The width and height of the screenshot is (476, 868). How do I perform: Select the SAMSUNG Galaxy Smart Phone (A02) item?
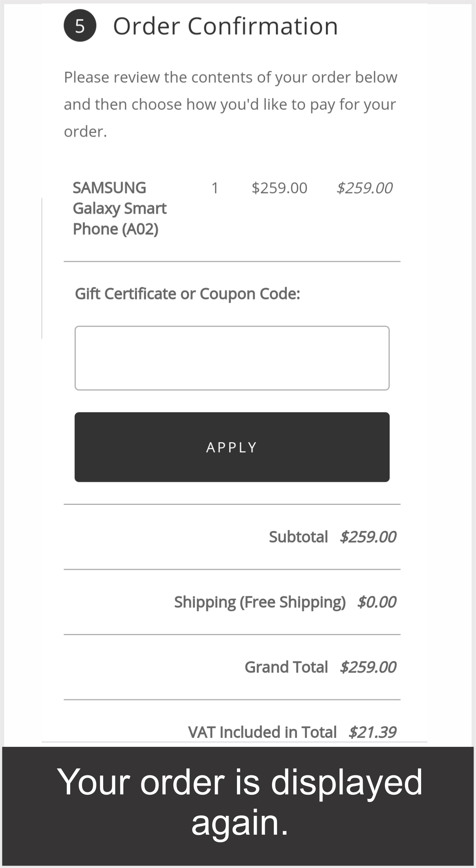coord(120,208)
